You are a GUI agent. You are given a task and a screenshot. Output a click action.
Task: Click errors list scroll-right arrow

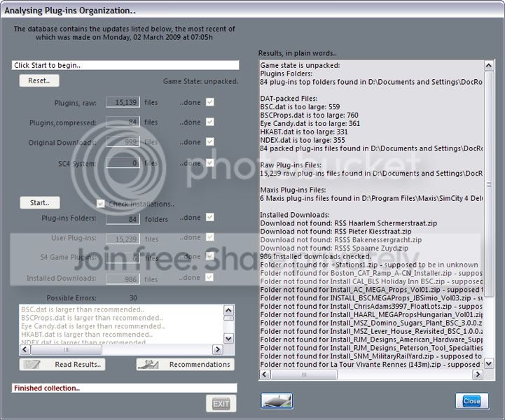[x=218, y=349]
